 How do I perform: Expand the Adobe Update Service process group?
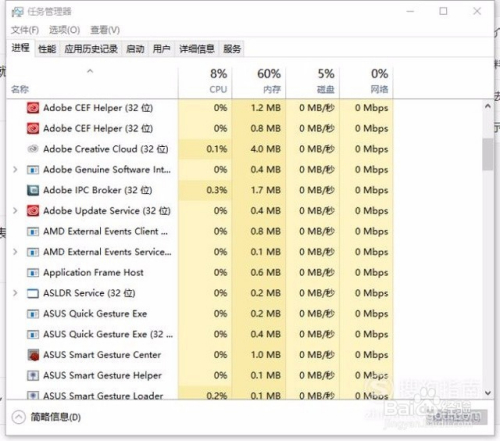click(x=15, y=211)
